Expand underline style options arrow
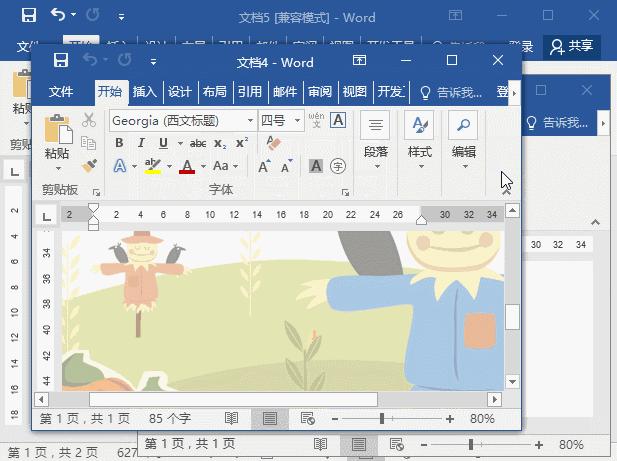617x461 pixels. (x=180, y=143)
